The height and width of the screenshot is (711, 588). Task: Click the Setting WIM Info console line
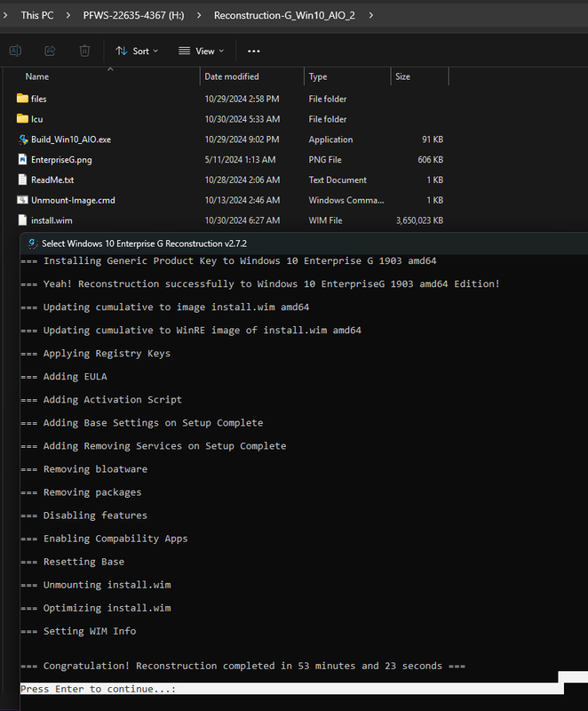tap(78, 631)
